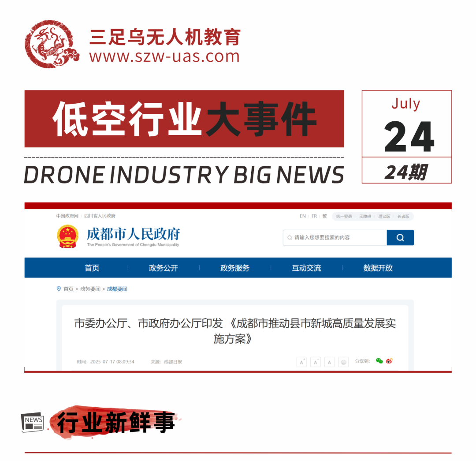This screenshot has width=476, height=461.
Task: Click 政务要闻 in the breadcrumb
Action: (x=90, y=289)
